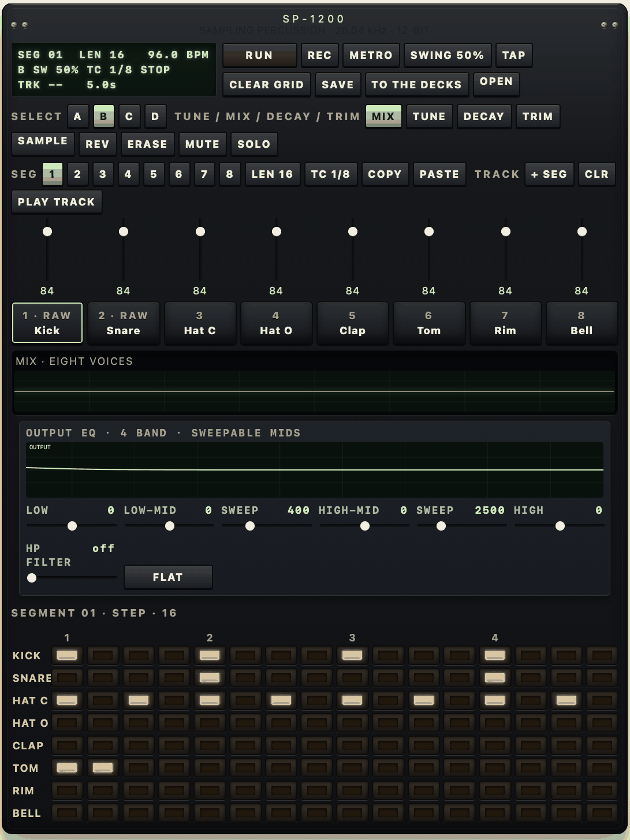630x840 pixels.
Task: Select segment 5
Action: tap(154, 174)
